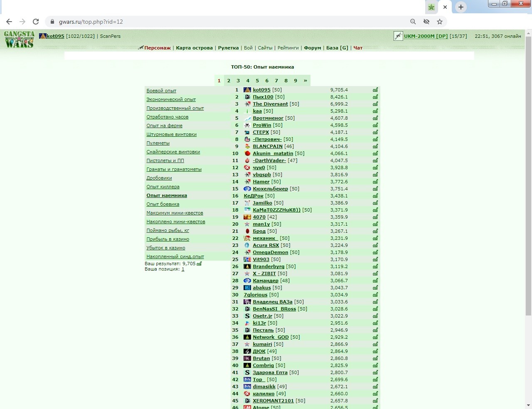Open the Экономический опыт rating
This screenshot has width=532, height=409.
click(x=171, y=99)
